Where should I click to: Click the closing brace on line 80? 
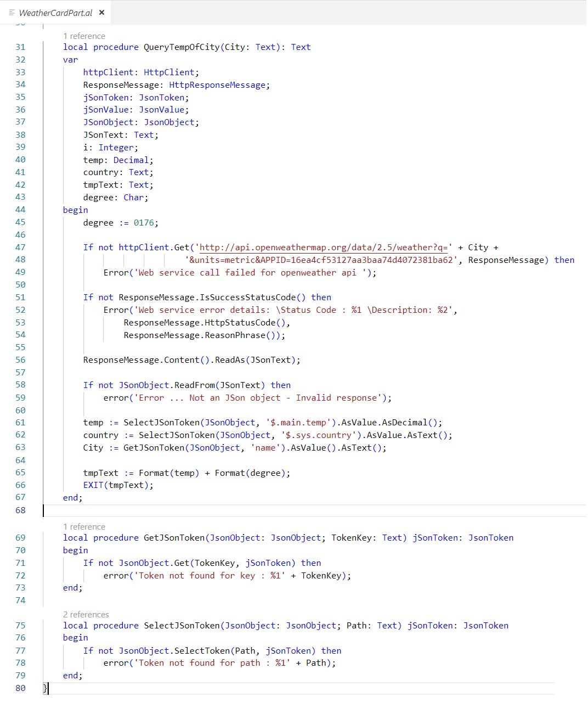point(46,688)
